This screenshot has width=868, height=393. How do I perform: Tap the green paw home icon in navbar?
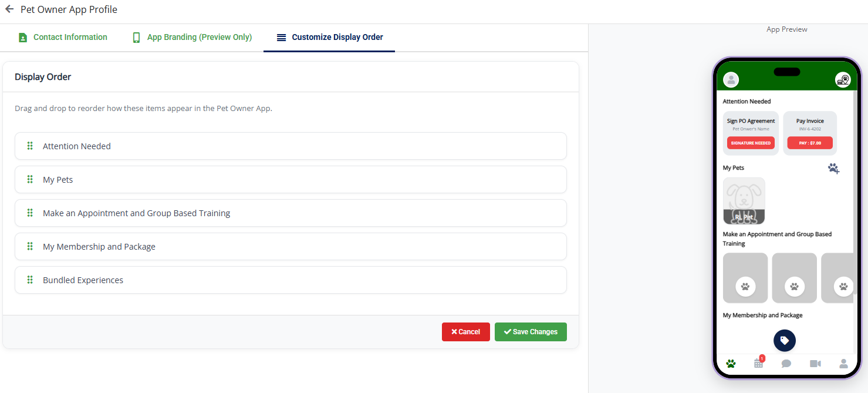coord(731,364)
